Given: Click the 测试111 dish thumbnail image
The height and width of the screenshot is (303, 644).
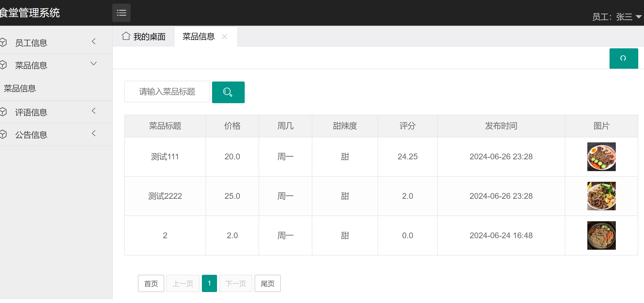Looking at the screenshot, I should coord(601,157).
